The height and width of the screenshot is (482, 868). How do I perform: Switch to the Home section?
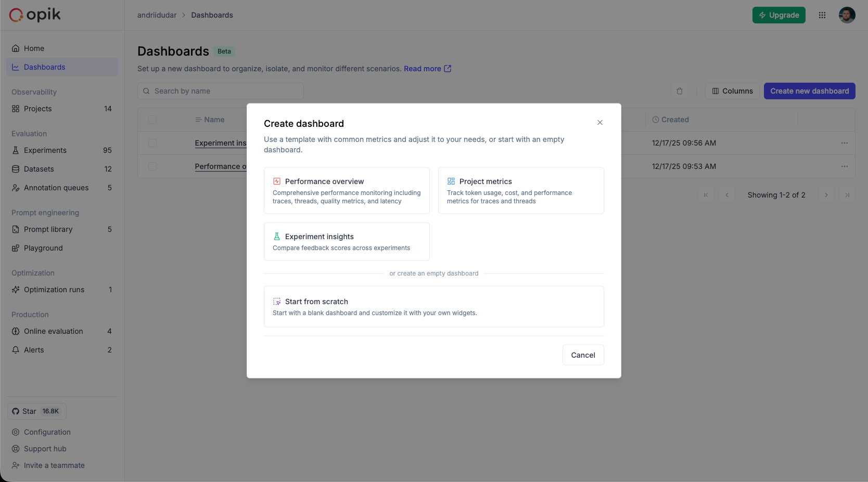33,48
